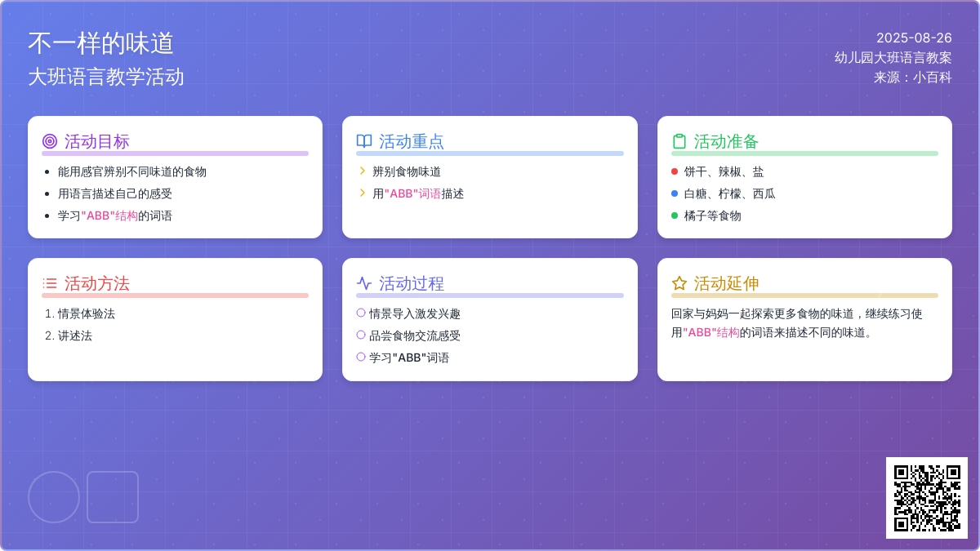Click the chevron before 用"ABB"词语描述
The width and height of the screenshot is (980, 551).
(x=362, y=193)
